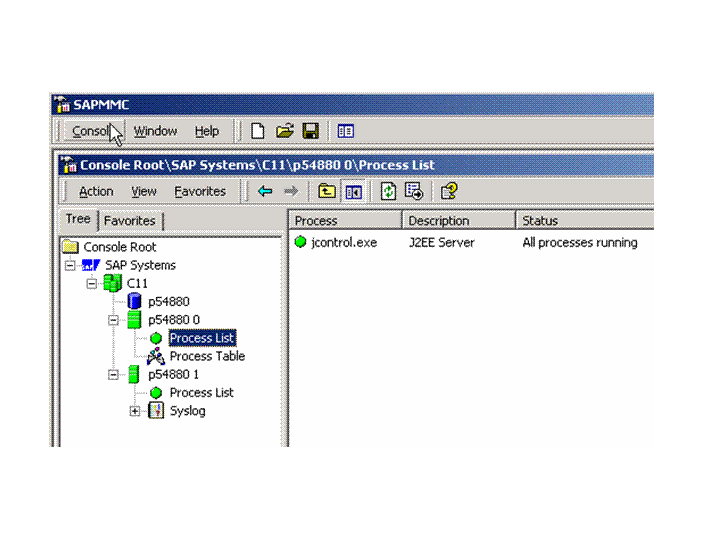
Task: Click the Save floppy disk icon
Action: tap(311, 131)
